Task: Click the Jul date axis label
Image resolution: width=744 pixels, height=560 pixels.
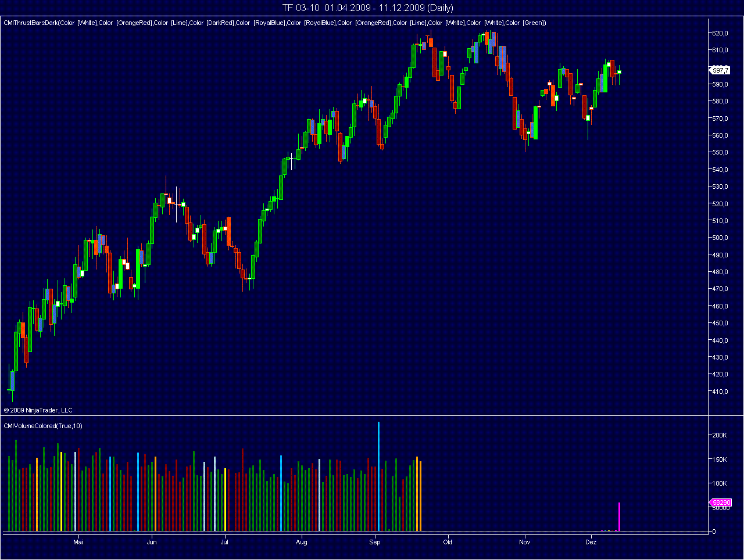Action: [x=224, y=542]
